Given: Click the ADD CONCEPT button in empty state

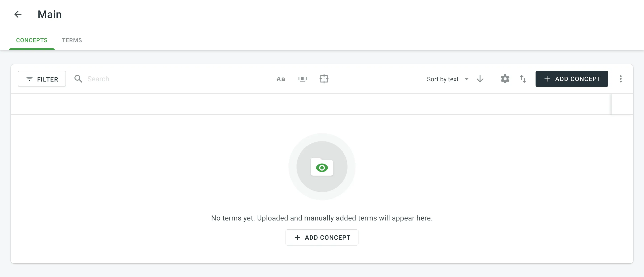Looking at the screenshot, I should click(x=322, y=237).
